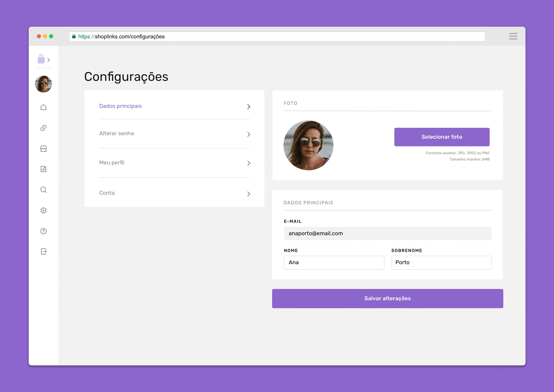Click the logout exit icon in sidebar
Screen dimensions: 554x392
click(43, 251)
